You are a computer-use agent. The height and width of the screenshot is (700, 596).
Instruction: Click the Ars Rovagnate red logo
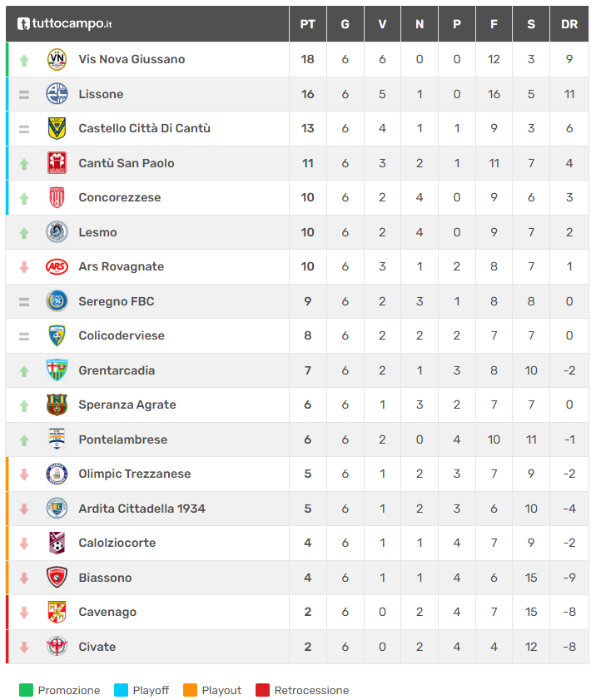click(57, 267)
